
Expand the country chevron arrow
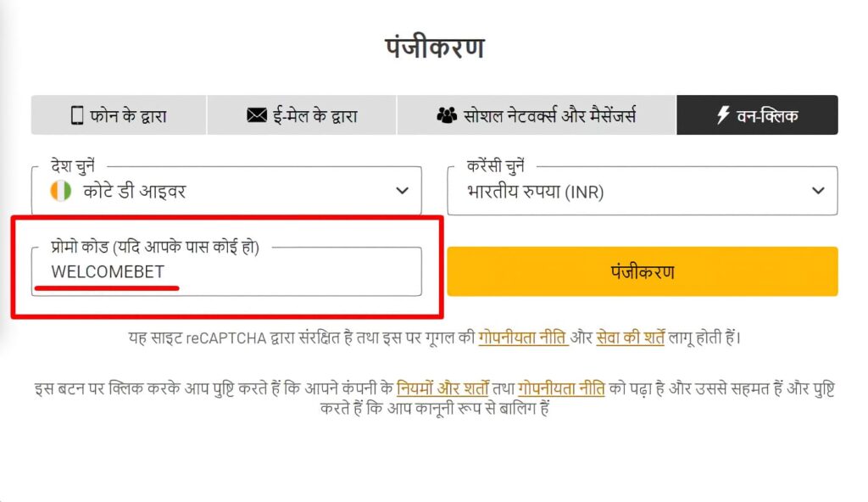pos(403,191)
